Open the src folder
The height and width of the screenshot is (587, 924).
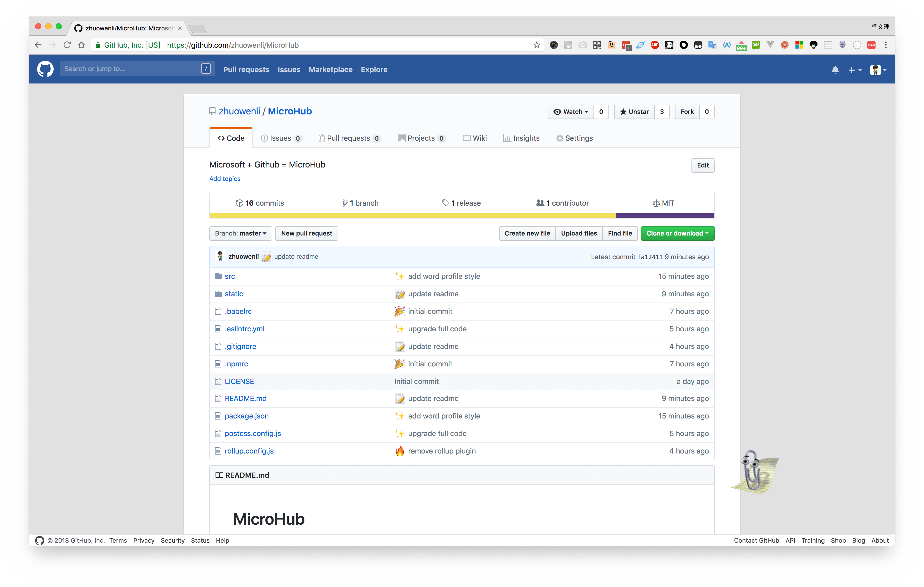[x=229, y=276]
